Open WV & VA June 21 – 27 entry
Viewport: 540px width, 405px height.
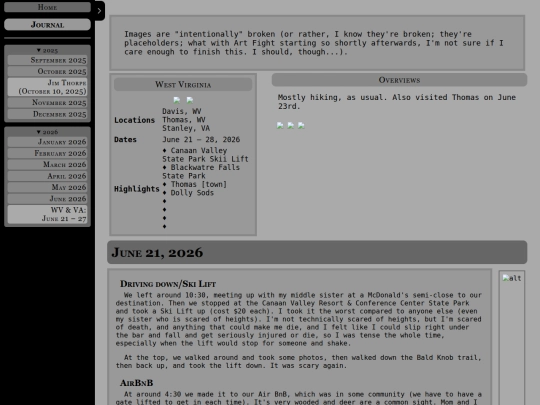click(x=48, y=214)
